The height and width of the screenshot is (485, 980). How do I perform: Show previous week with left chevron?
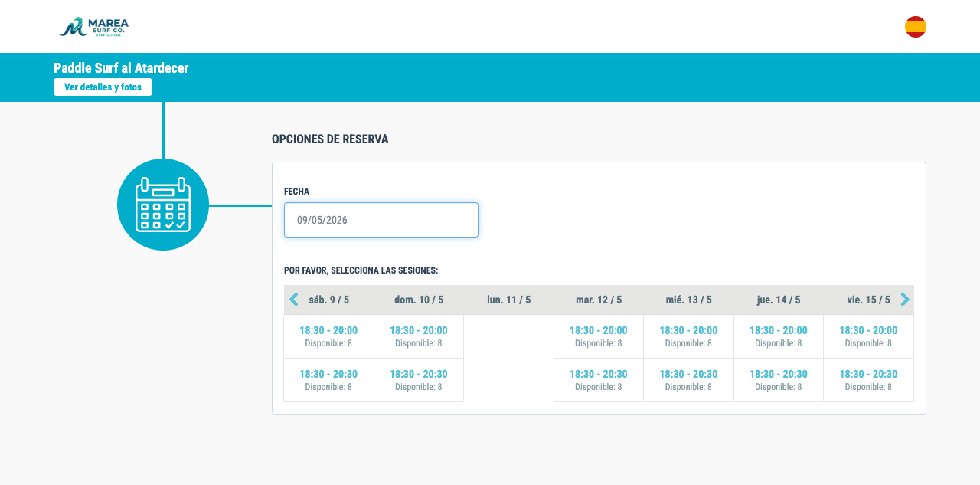click(x=294, y=300)
